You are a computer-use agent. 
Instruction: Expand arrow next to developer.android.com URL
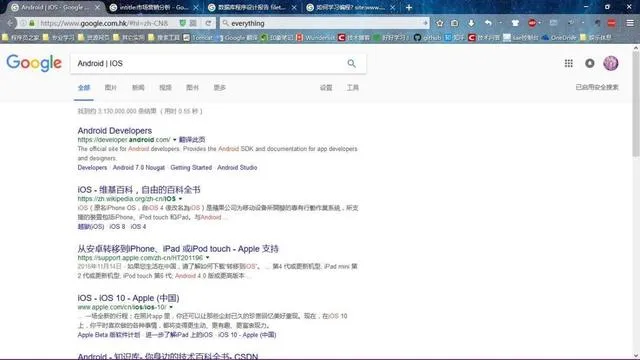[175, 140]
